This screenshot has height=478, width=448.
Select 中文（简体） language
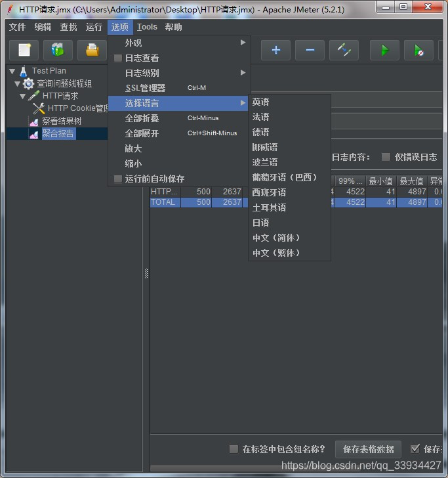289,238
